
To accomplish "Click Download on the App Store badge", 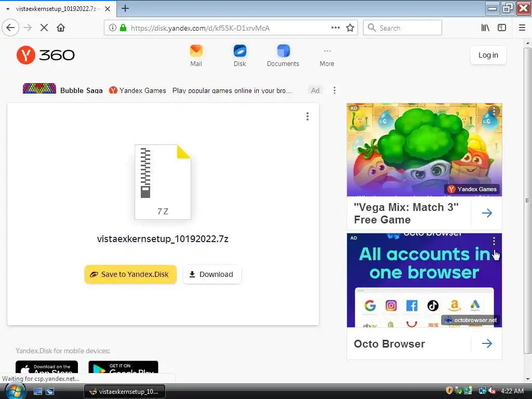I will tap(47, 367).
